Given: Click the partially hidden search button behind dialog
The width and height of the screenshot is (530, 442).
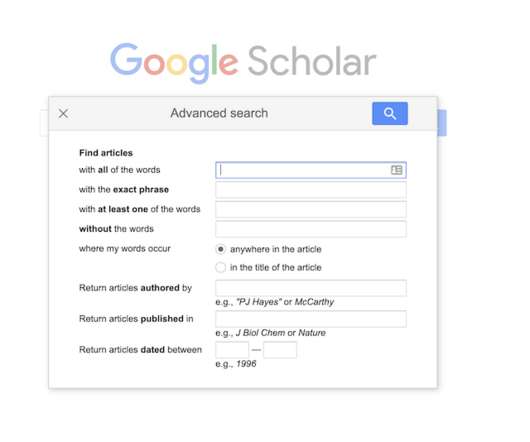Looking at the screenshot, I should [x=442, y=123].
